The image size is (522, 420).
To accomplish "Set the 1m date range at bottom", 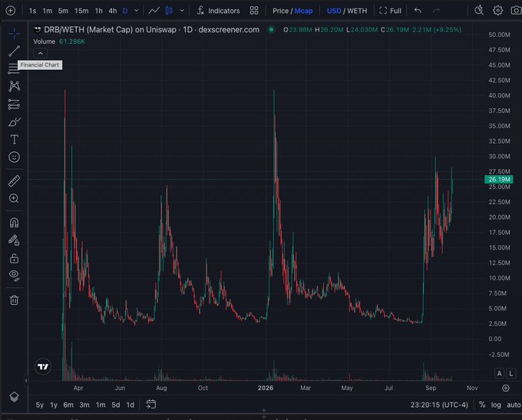I will point(101,405).
